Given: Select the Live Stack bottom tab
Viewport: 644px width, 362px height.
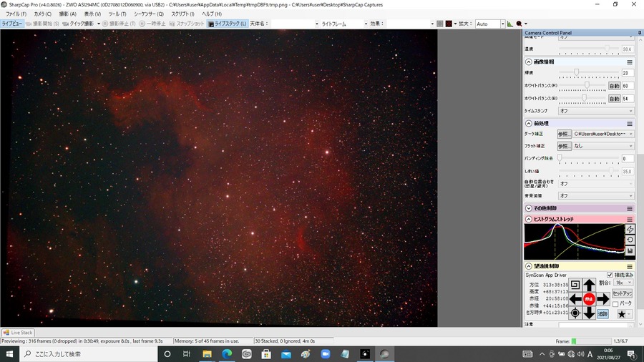Looking at the screenshot, I should (x=18, y=333).
